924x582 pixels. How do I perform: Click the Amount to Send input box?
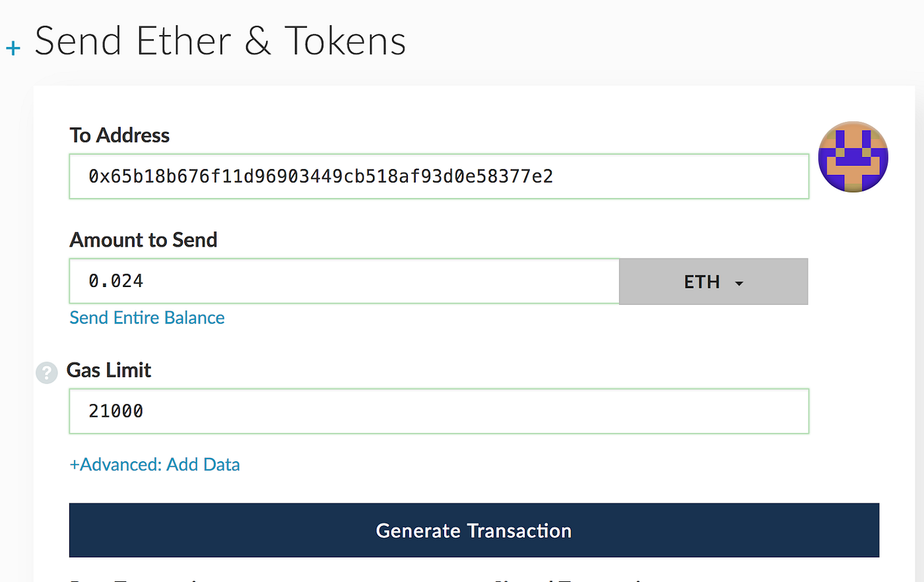pyautogui.click(x=343, y=280)
